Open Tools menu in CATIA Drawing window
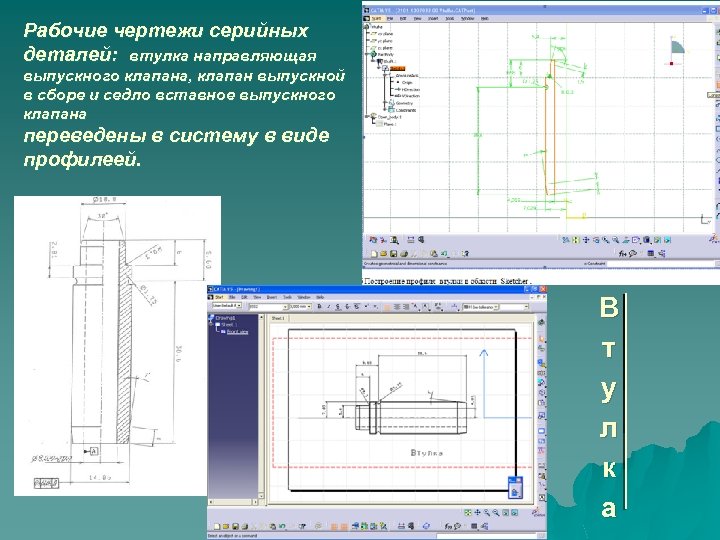The width and height of the screenshot is (720, 540). [x=287, y=297]
